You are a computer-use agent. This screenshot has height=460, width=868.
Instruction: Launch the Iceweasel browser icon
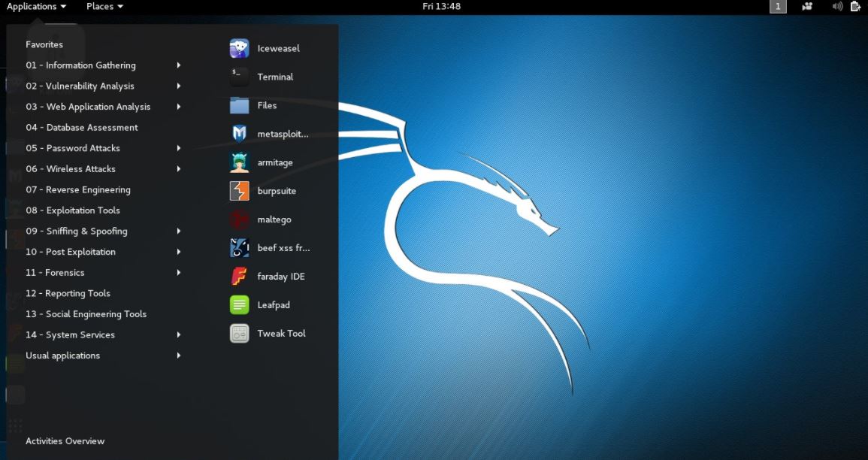point(239,49)
